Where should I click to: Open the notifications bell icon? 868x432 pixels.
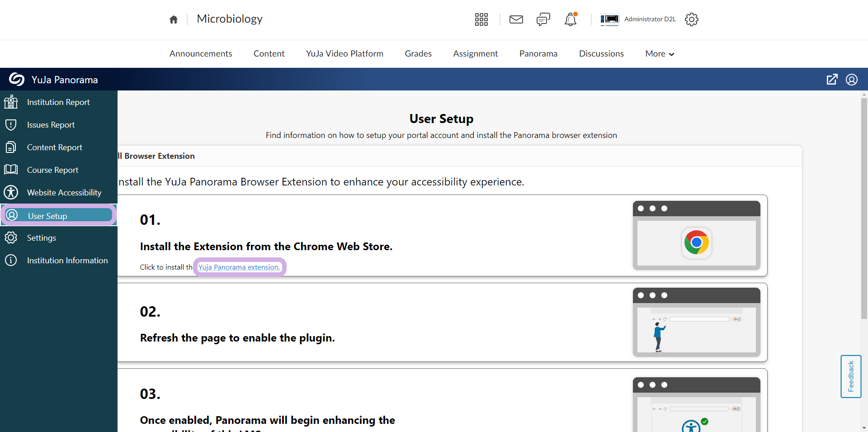[x=571, y=19]
